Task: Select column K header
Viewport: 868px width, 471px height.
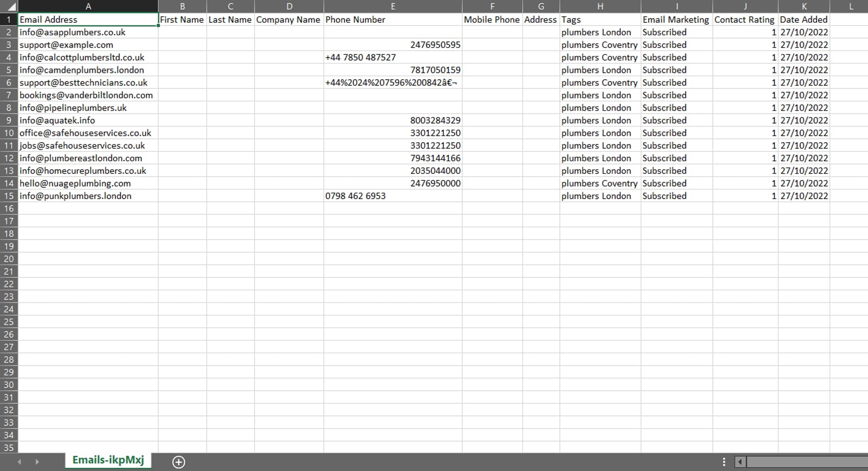Action: [803, 7]
